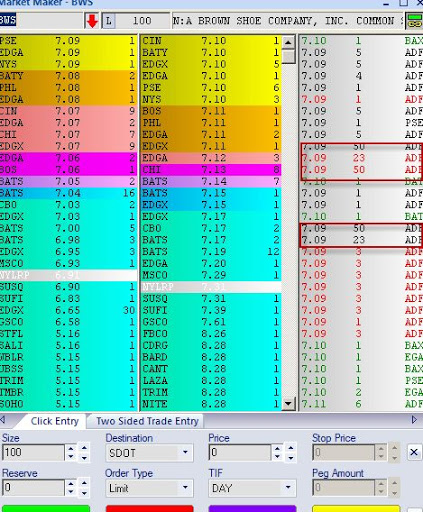Increase Price with the attached up arrow
The width and height of the screenshot is (423, 512).
coord(277,449)
